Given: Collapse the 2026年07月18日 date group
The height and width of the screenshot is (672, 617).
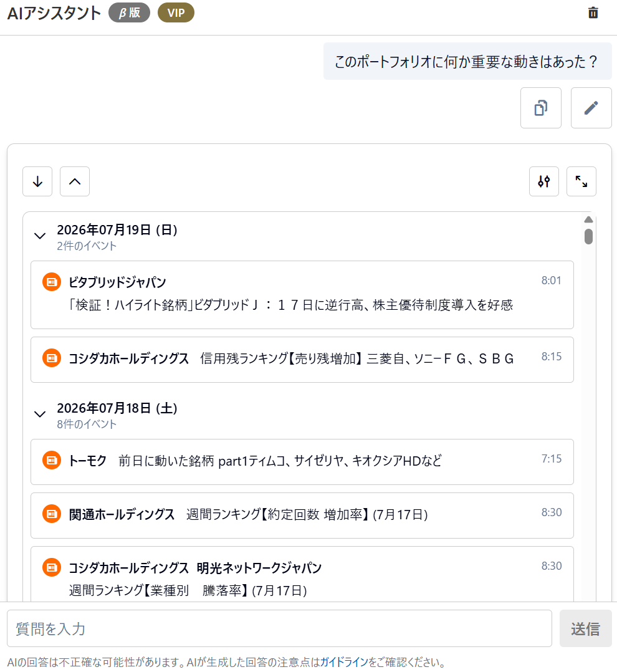Looking at the screenshot, I should coord(40,414).
